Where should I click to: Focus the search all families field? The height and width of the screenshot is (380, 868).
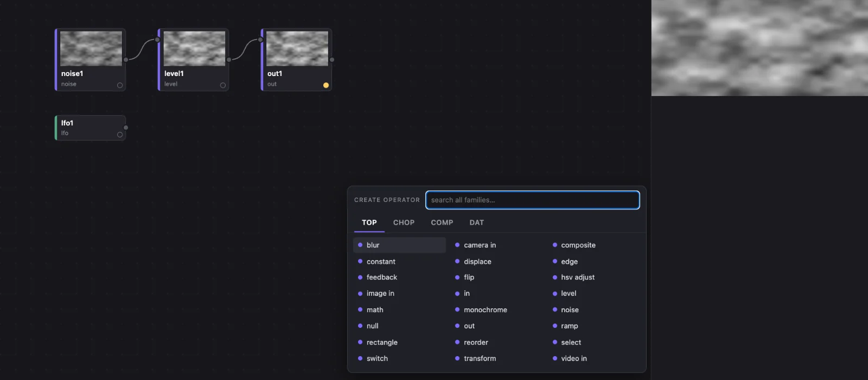tap(533, 200)
